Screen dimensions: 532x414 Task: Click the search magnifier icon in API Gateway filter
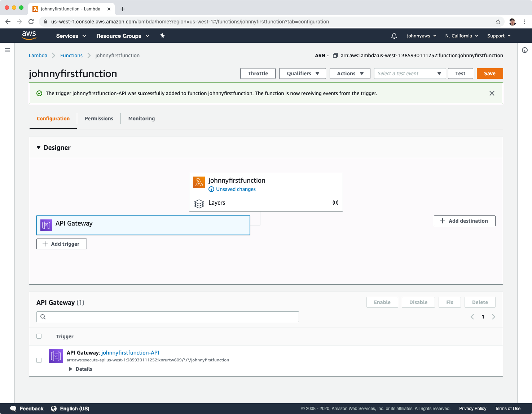click(43, 317)
